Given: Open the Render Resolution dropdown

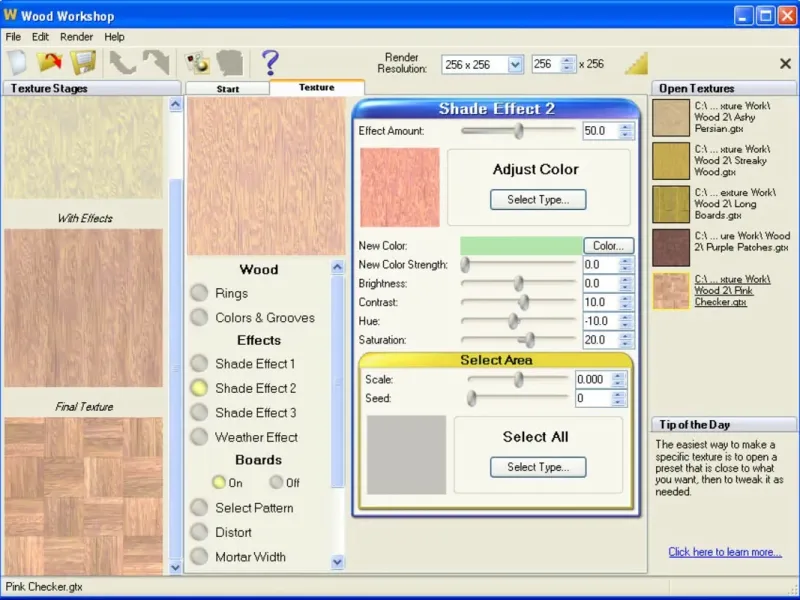Looking at the screenshot, I should 515,64.
